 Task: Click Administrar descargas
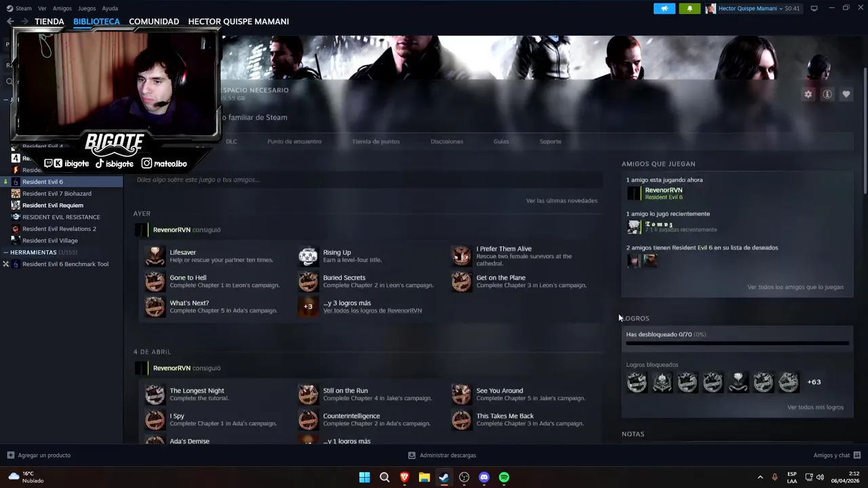(448, 455)
